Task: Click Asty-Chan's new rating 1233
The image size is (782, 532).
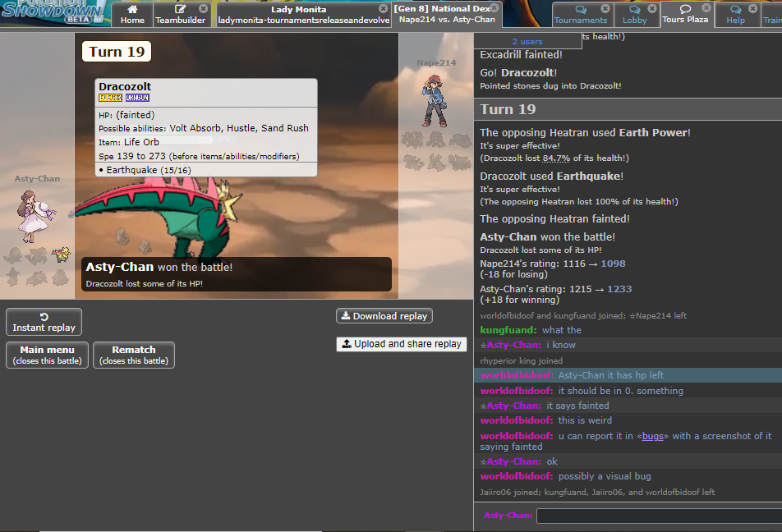Action: click(619, 289)
